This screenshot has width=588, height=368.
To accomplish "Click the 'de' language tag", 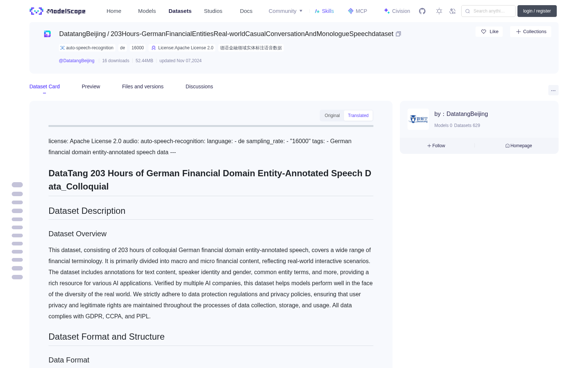I will coord(122,48).
